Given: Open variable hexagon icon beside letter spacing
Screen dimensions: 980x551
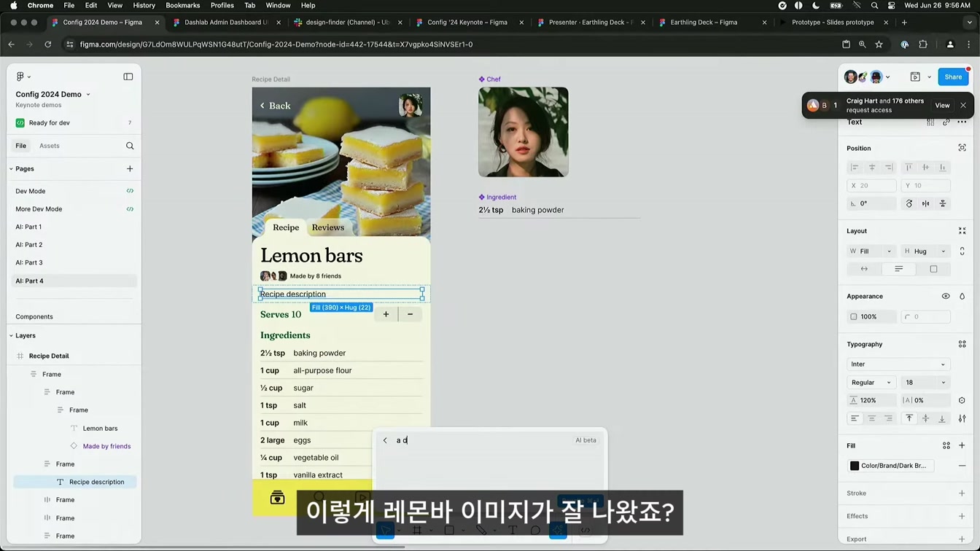Looking at the screenshot, I should 962,400.
